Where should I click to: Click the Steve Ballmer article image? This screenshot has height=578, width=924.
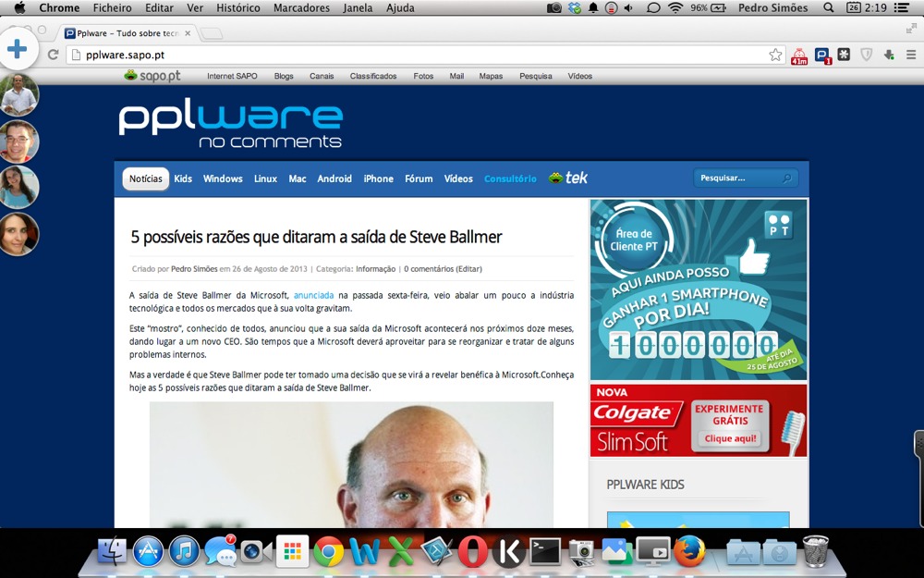click(x=351, y=465)
